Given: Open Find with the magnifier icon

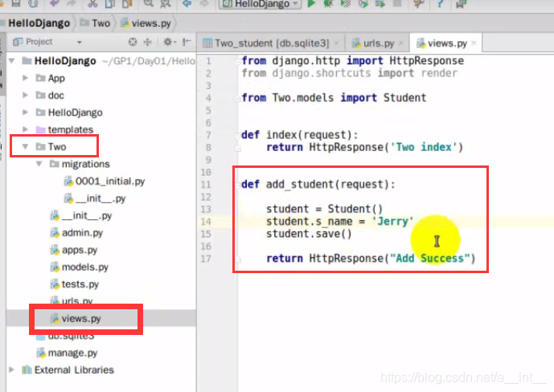Looking at the screenshot, I should (149, 3).
